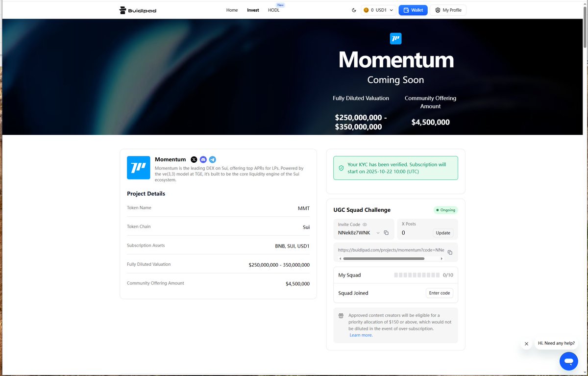Expand the invite code NNek8z7WNK dropdown
The image size is (588, 376).
pos(378,233)
